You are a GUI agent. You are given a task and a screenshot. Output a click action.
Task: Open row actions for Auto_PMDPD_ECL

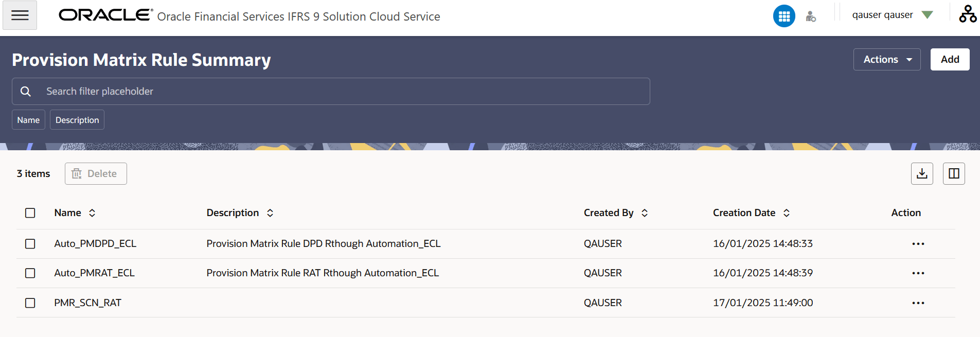tap(918, 244)
